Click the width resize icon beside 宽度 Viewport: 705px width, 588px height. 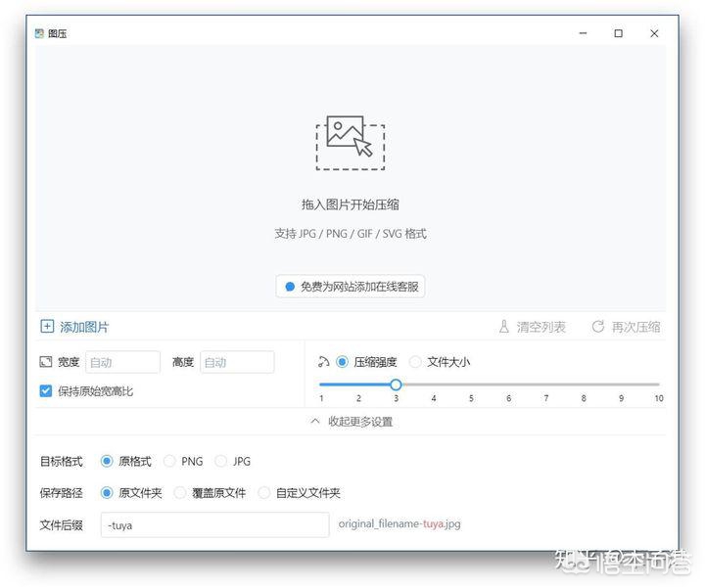46,362
